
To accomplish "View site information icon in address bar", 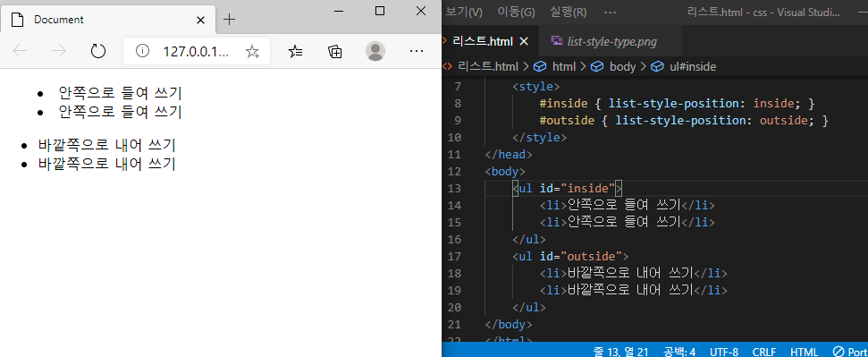I will click(143, 52).
